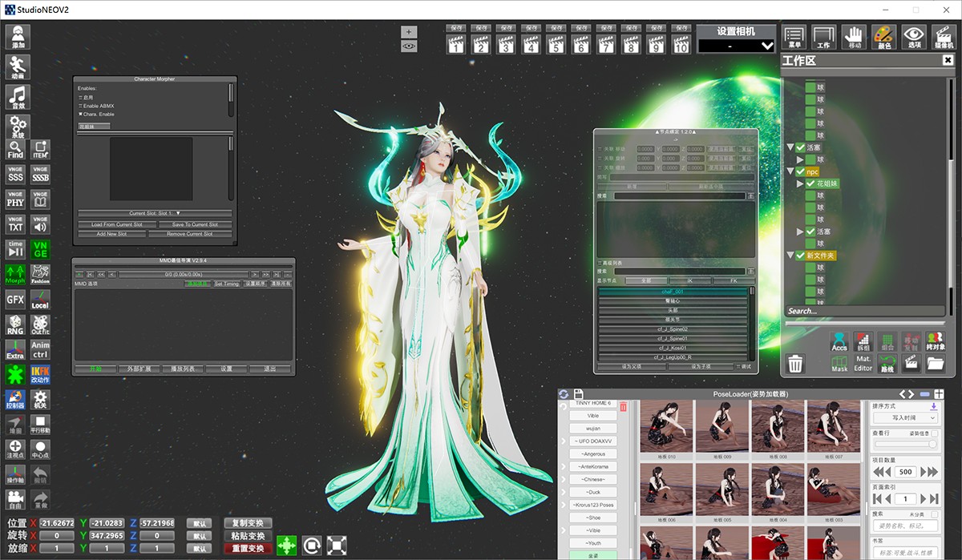Open the Accs accessory icon
The image size is (962, 560).
(x=839, y=342)
